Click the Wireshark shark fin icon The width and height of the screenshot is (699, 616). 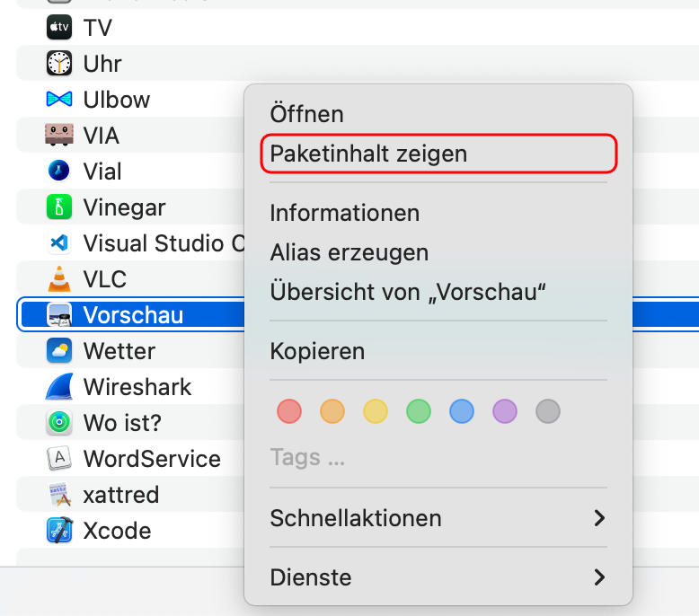pyautogui.click(x=59, y=387)
